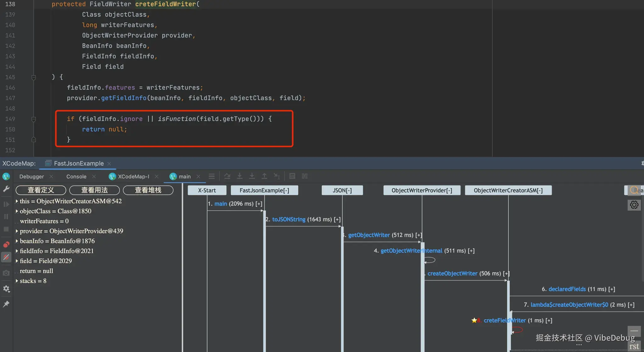The image size is (644, 352).
Task: Open the toJSONString call link
Action: [289, 219]
